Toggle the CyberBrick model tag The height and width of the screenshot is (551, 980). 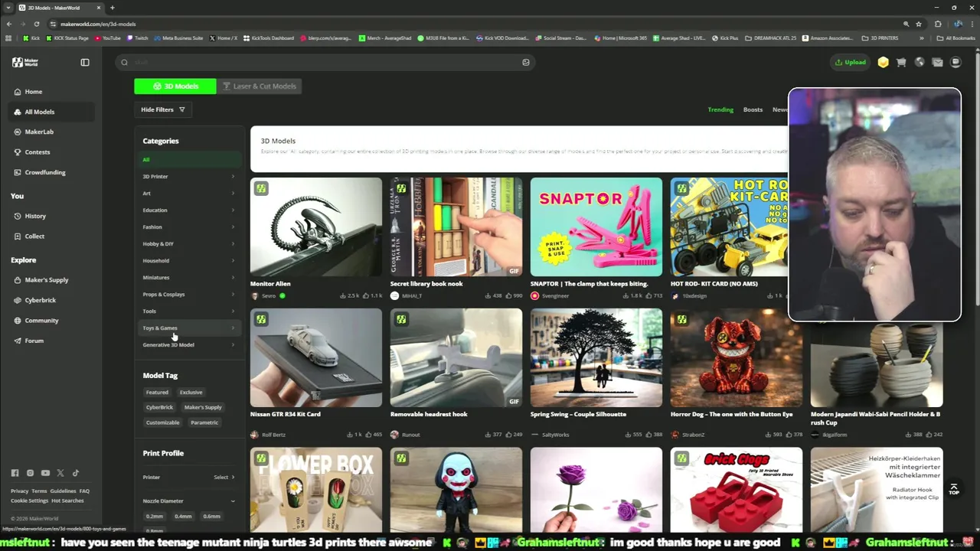tap(159, 407)
